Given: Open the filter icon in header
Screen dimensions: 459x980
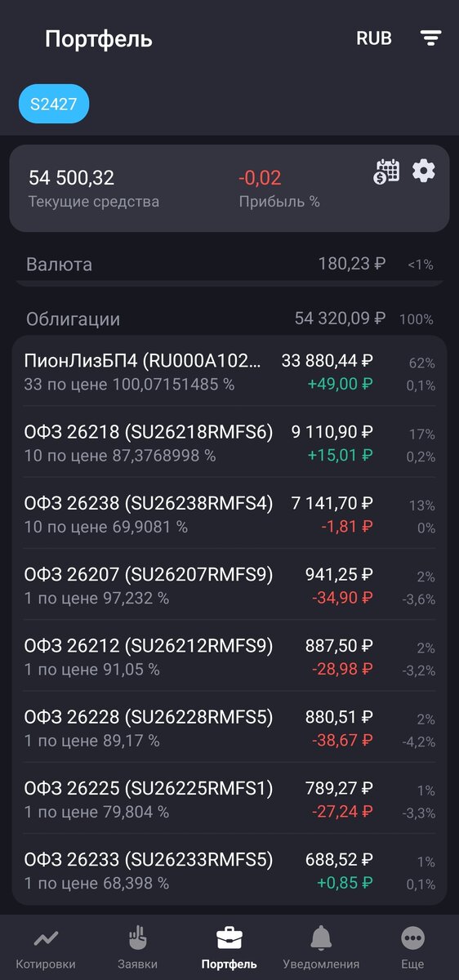Looking at the screenshot, I should (x=430, y=38).
